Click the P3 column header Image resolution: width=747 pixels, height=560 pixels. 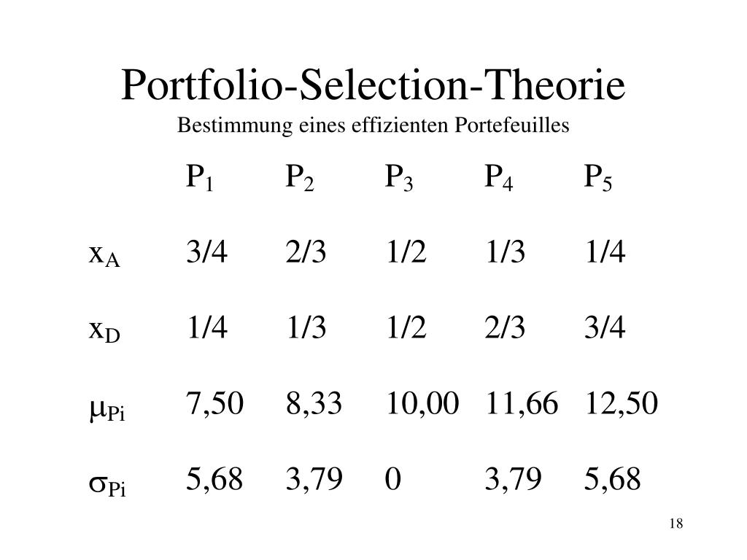(x=399, y=178)
